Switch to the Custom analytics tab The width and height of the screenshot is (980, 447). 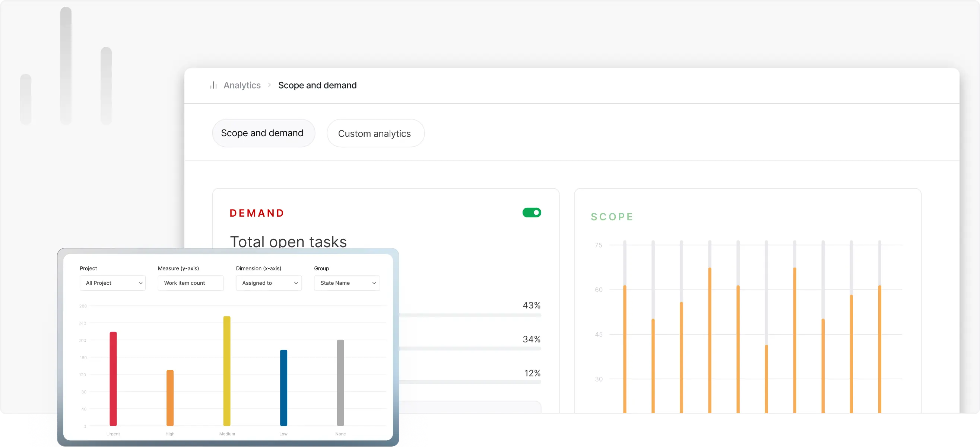(375, 133)
